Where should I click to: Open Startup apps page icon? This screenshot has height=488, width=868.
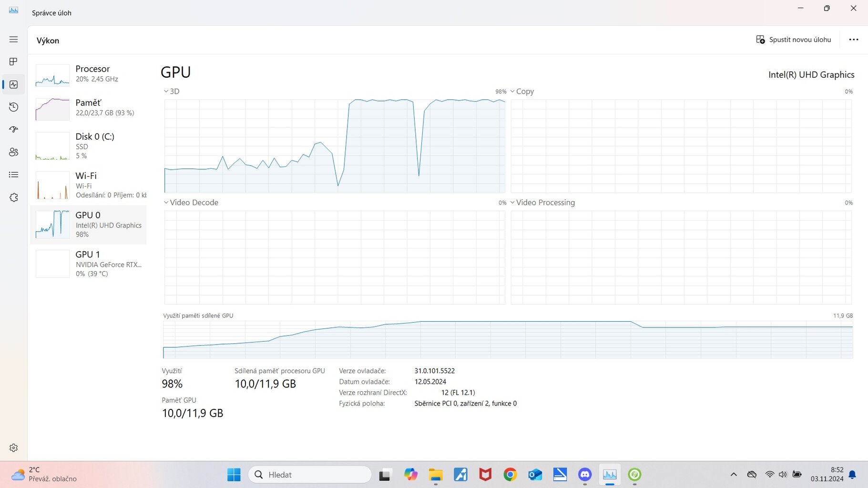click(13, 129)
